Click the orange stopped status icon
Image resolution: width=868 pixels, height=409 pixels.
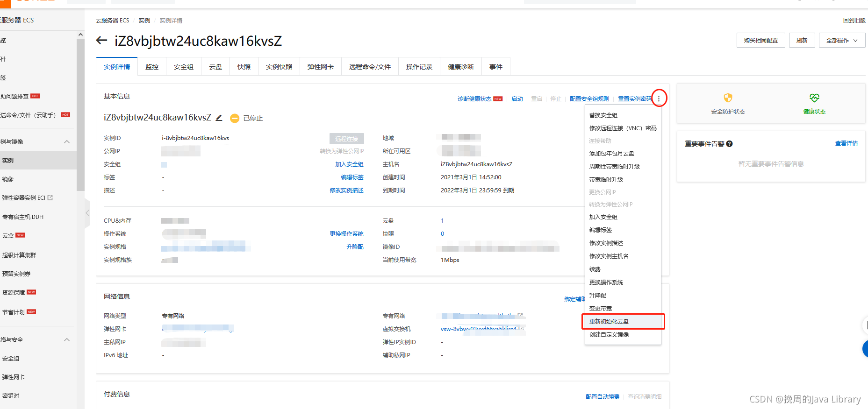pyautogui.click(x=235, y=118)
